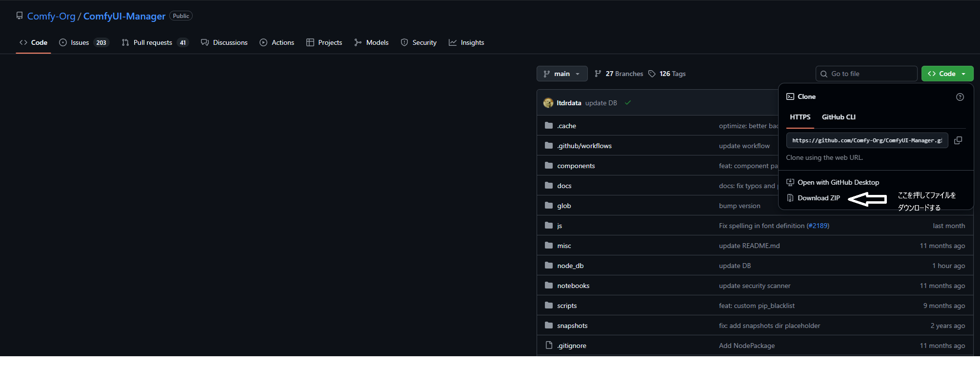The width and height of the screenshot is (980, 384).
Task: Click the 1 hour ago timestamp for node_db
Action: tap(948, 266)
